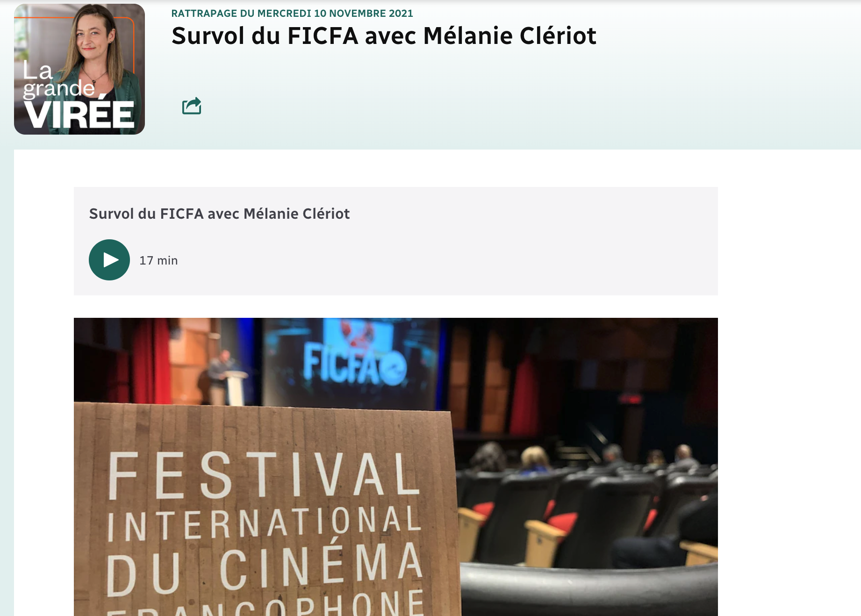Click the grey audio player card background

tap(395, 241)
